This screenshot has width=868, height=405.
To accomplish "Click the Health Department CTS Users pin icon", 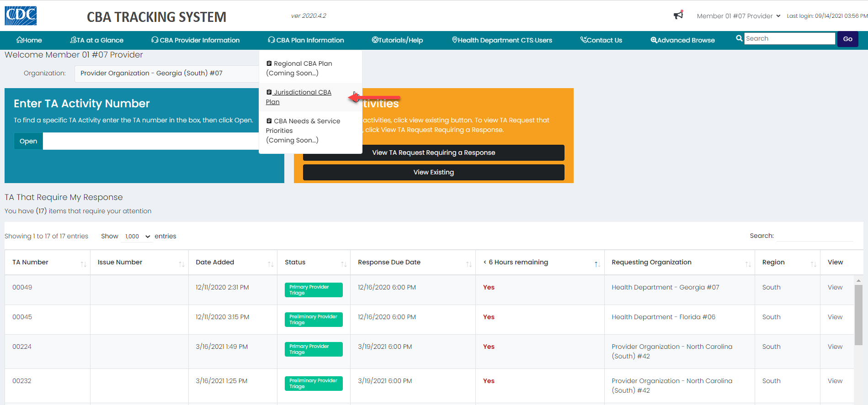I will click(x=455, y=40).
